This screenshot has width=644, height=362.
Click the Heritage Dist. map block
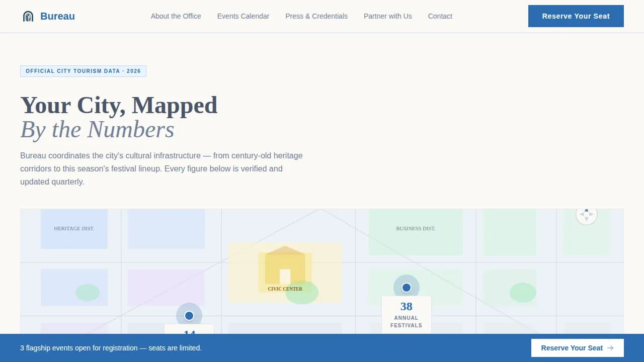click(74, 229)
